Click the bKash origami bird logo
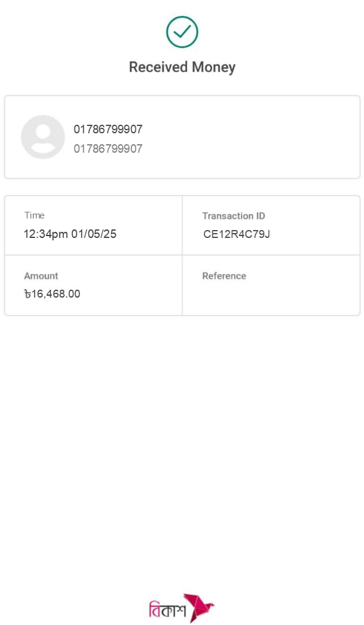364x625 pixels. (x=198, y=608)
